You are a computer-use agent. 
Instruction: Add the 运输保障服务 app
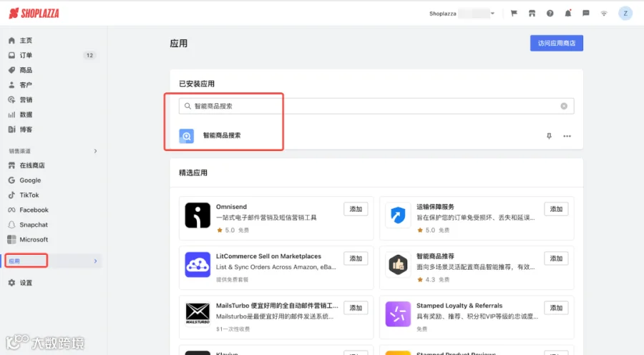(x=556, y=209)
